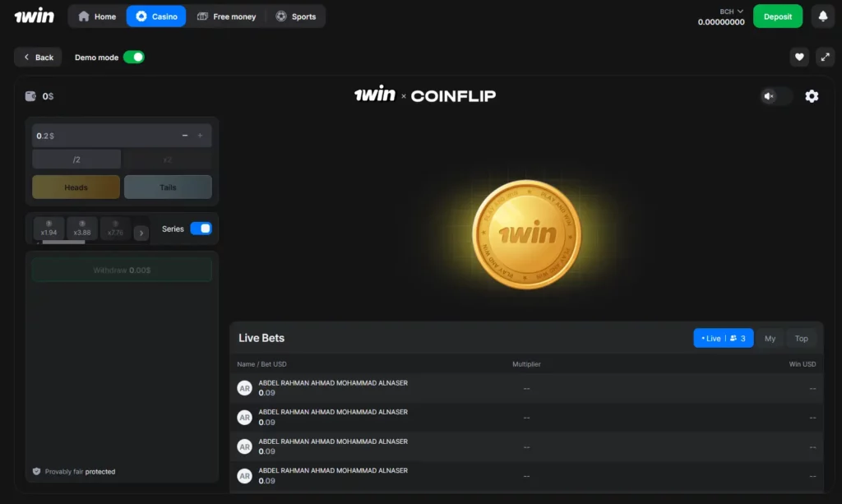The width and height of the screenshot is (842, 504).
Task: Expand game to fullscreen with arrows icon
Action: [x=825, y=57]
